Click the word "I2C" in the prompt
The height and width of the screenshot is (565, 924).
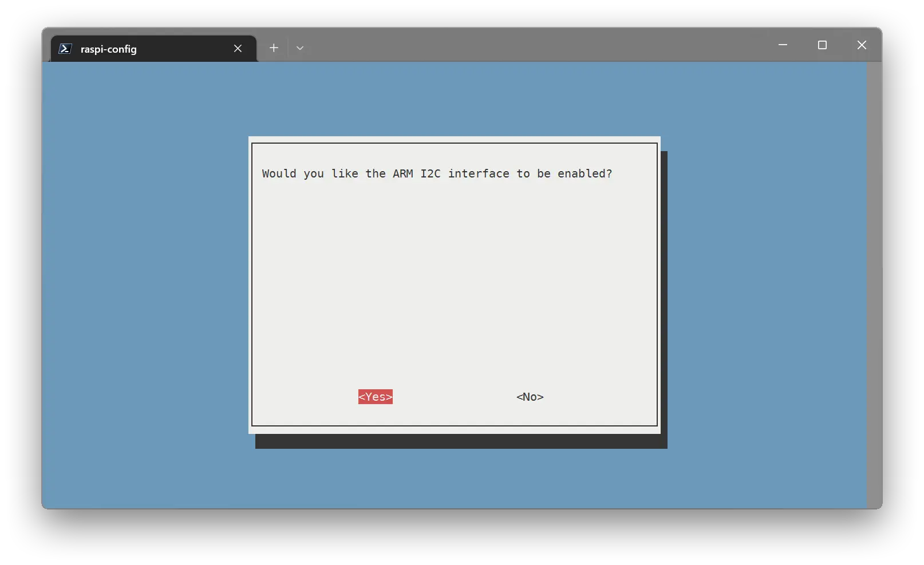click(431, 173)
